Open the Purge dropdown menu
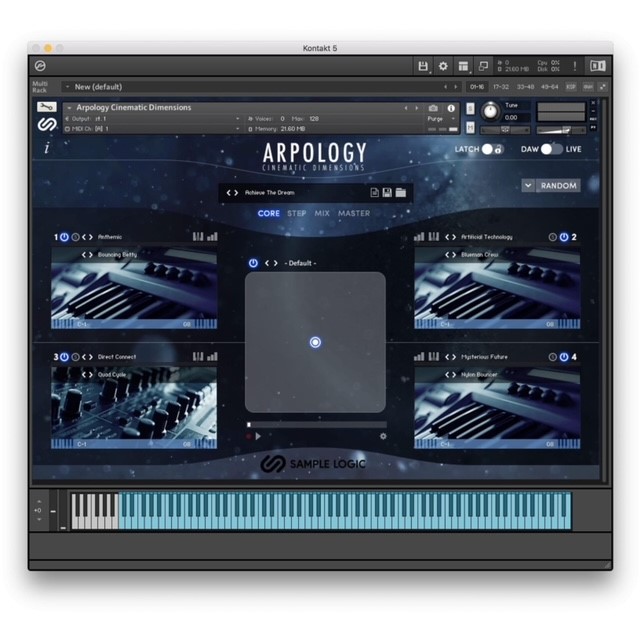Viewport: 640px width, 640px height. pyautogui.click(x=442, y=118)
